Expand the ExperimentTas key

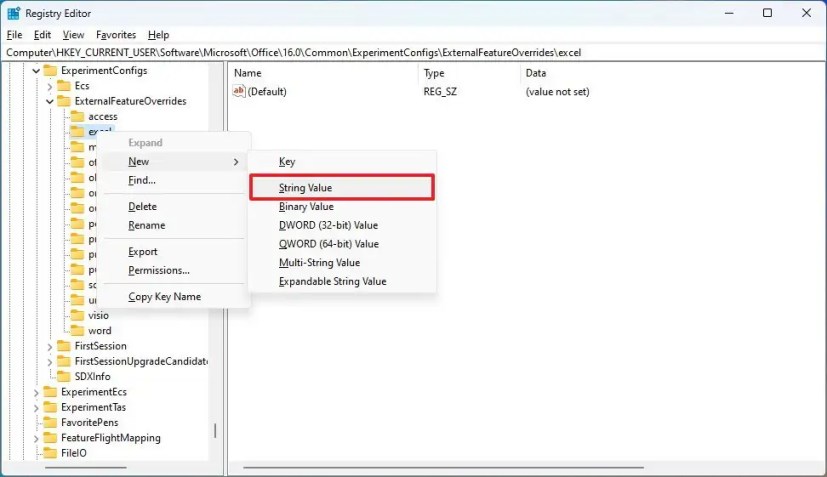coord(36,408)
